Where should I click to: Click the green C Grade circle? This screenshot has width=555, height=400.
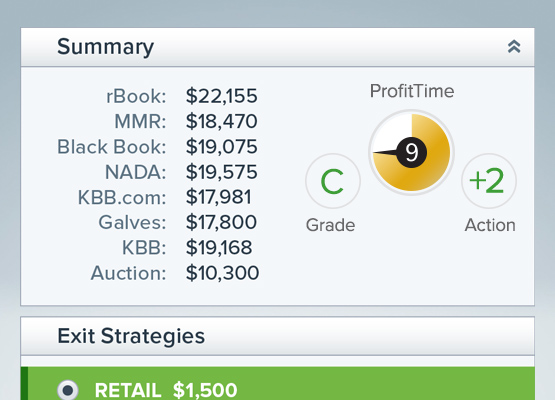coord(333,181)
